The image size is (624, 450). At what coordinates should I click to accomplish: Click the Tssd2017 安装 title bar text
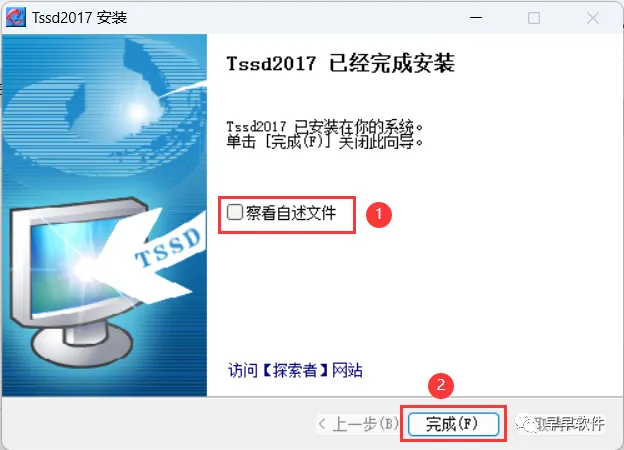(x=80, y=18)
